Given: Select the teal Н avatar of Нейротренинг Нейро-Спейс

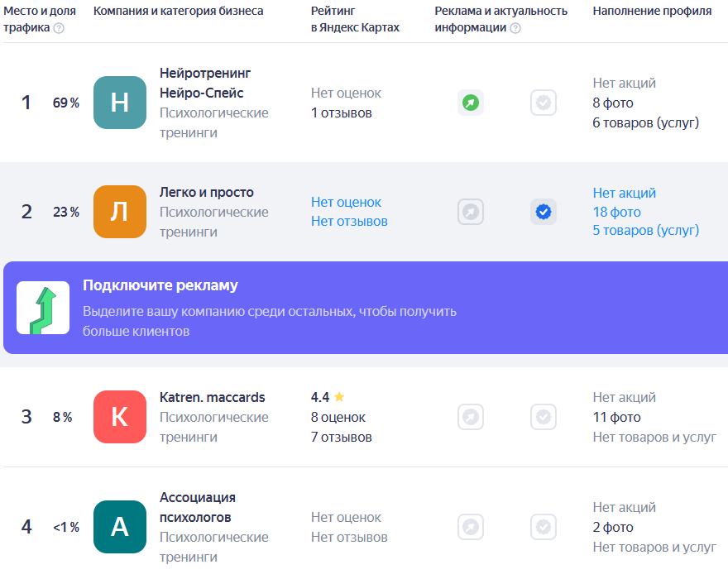Looking at the screenshot, I should pos(120,103).
